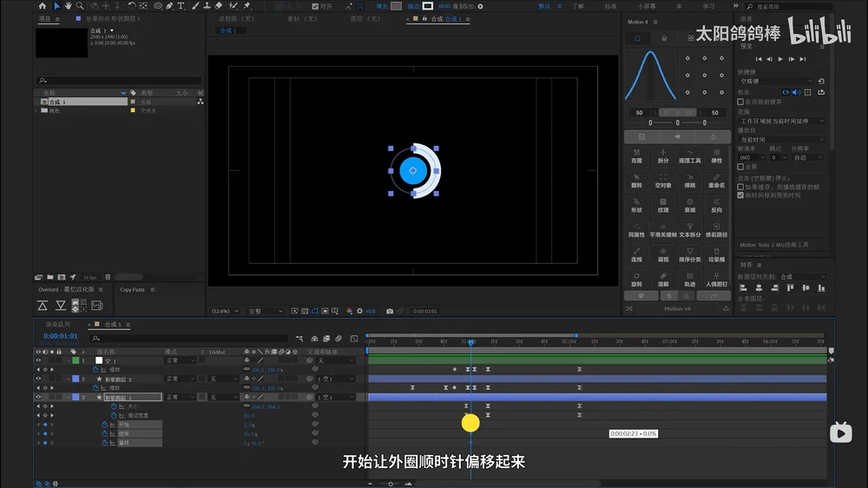Click the 垃圾桶 trash tool in Motion panel
Image resolution: width=868 pixels, height=488 pixels.
tap(716, 254)
